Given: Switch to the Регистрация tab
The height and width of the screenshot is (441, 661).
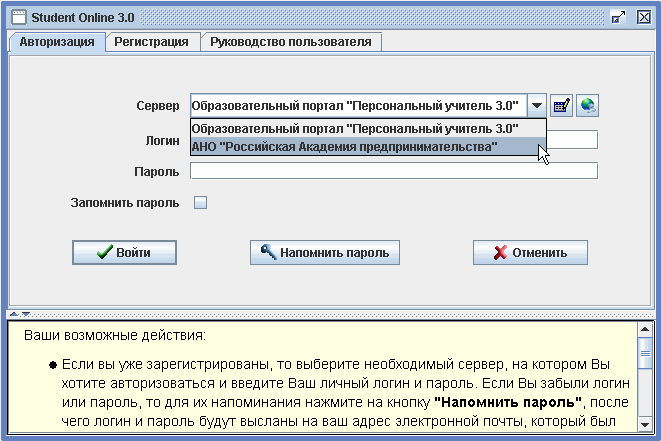Looking at the screenshot, I should click(x=151, y=42).
